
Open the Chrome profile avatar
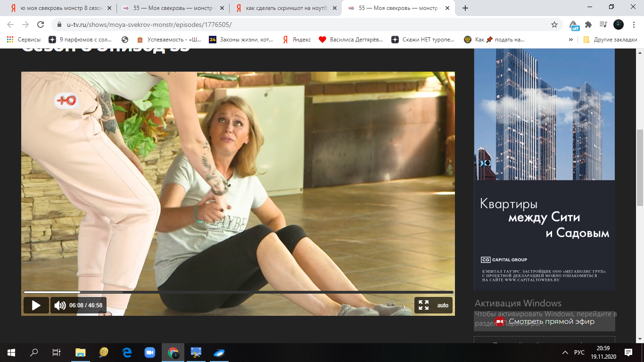[x=618, y=25]
